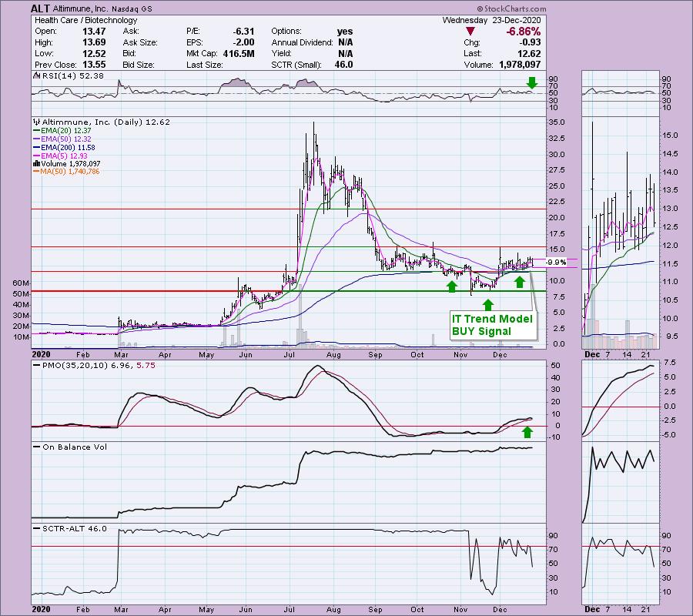Image resolution: width=693 pixels, height=616 pixels.
Task: Click the Altimmune, Inc. (Daily) 12.62 legend title
Action: [105, 122]
